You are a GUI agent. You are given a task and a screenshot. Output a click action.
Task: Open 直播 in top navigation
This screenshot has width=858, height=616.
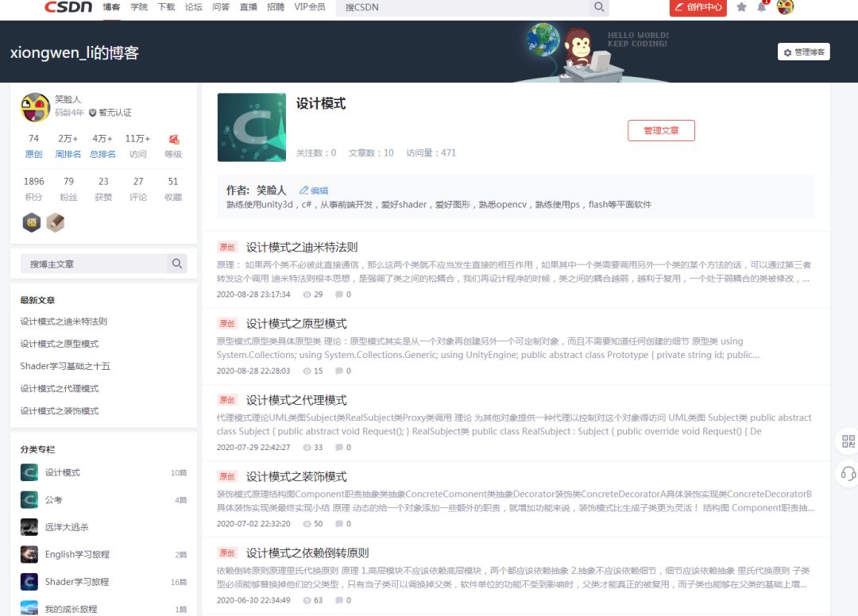pos(249,7)
